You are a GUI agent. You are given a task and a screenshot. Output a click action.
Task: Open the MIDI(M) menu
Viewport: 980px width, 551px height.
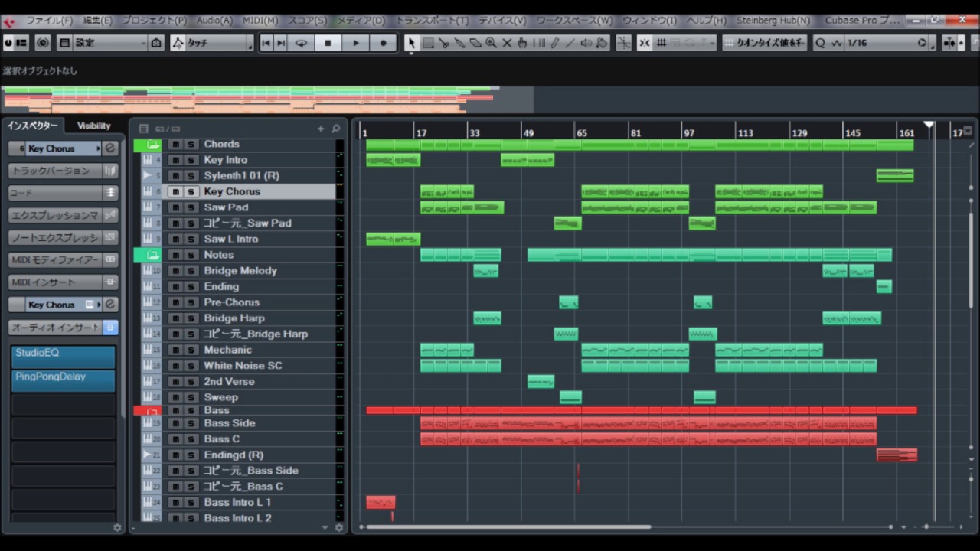pos(260,21)
